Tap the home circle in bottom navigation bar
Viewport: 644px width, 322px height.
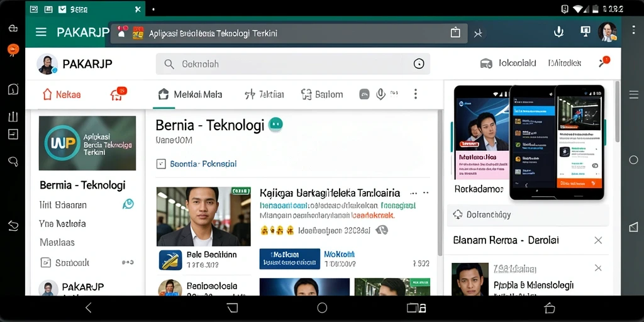322,308
